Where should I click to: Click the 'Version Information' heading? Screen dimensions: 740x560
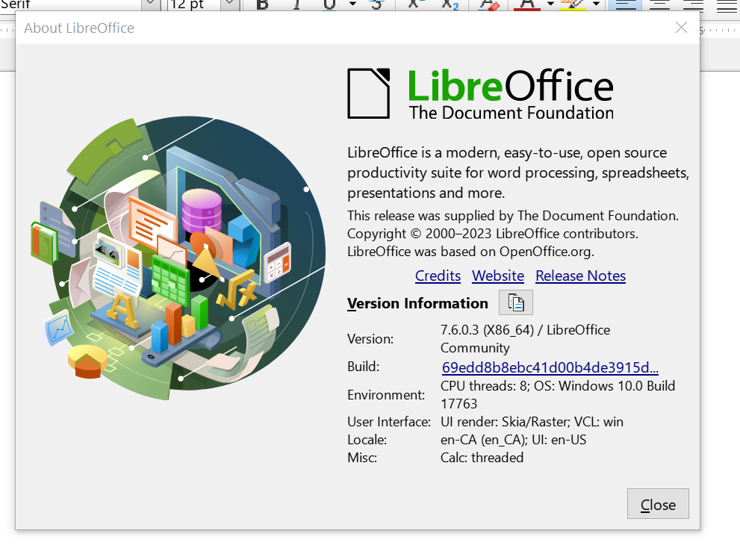point(417,303)
